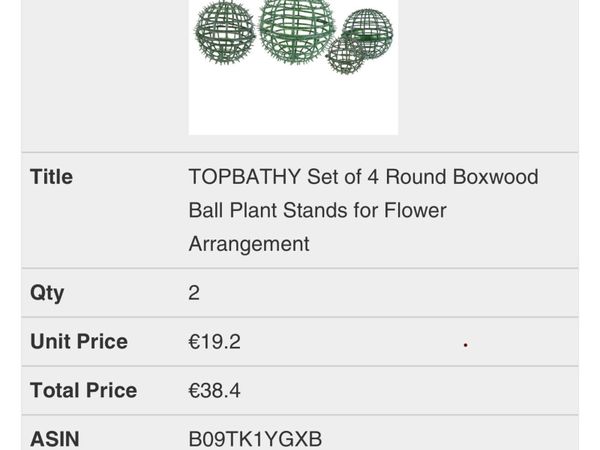Click the empty cell space right of Qty value
600x450 pixels.
click(x=386, y=293)
